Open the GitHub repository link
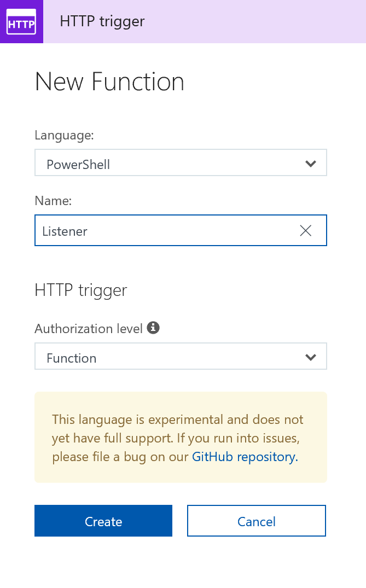Image resolution: width=366 pixels, height=588 pixels. [x=243, y=457]
